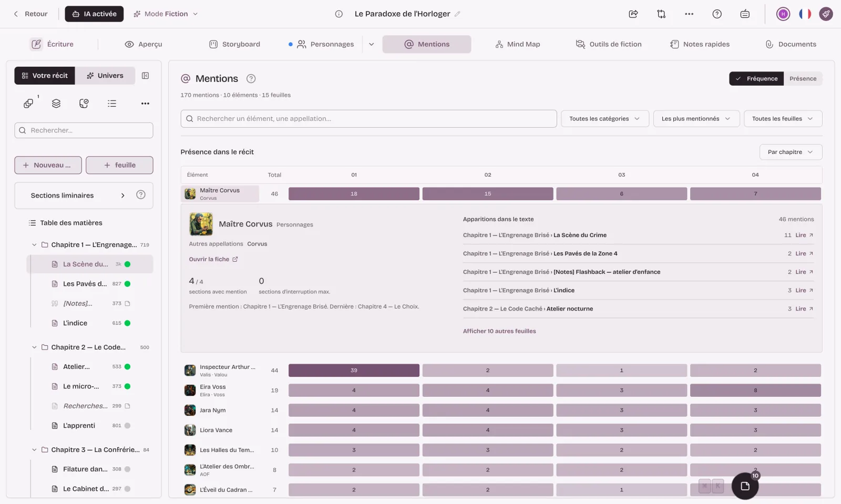The image size is (841, 504).
Task: Open Toutes les feuilles filter dropdown
Action: coord(783,119)
